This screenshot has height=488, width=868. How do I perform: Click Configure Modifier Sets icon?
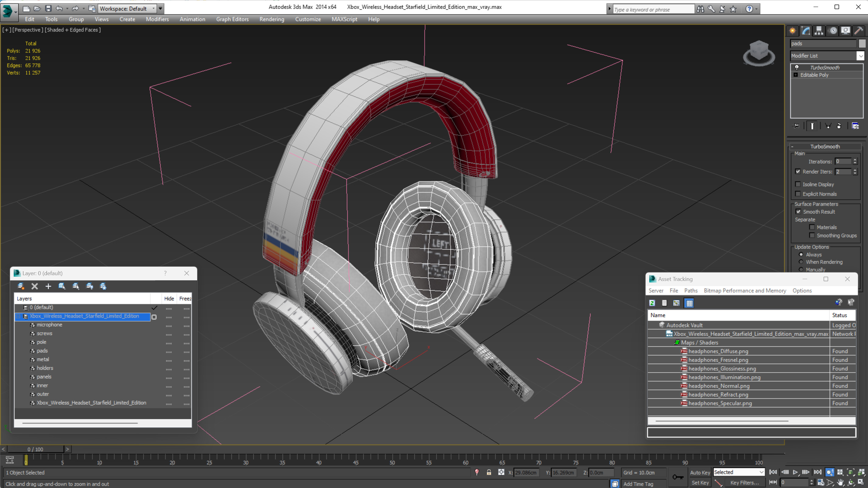(x=855, y=126)
